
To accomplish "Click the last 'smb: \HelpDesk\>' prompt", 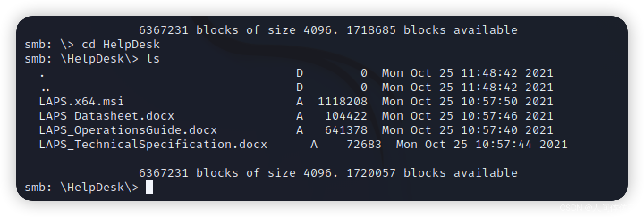I will tap(82, 187).
